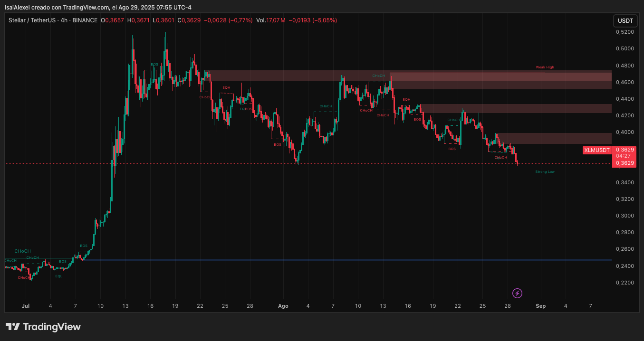Click the TradingView logo

[x=43, y=327]
